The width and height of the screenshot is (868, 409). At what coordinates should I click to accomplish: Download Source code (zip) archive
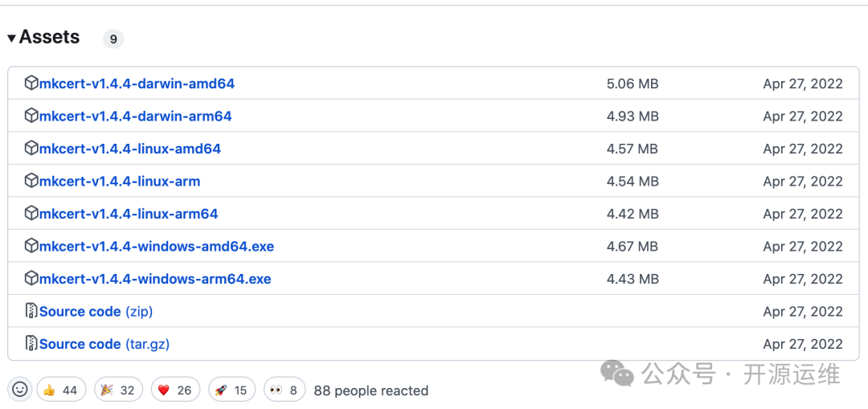coord(96,312)
